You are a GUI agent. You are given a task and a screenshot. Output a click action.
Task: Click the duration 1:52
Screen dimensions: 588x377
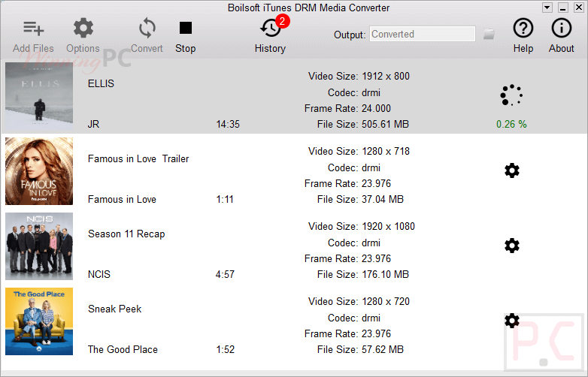coord(226,349)
